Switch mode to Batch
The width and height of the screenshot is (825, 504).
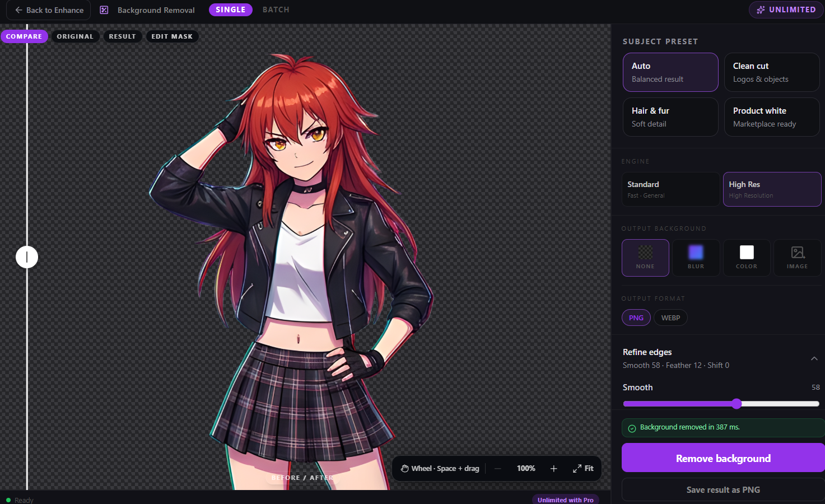pos(276,10)
